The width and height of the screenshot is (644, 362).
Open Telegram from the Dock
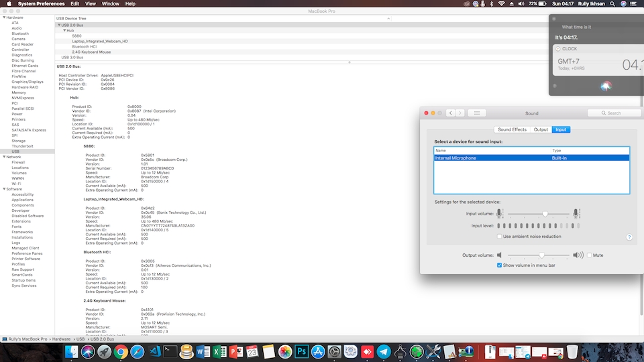coord(384,352)
